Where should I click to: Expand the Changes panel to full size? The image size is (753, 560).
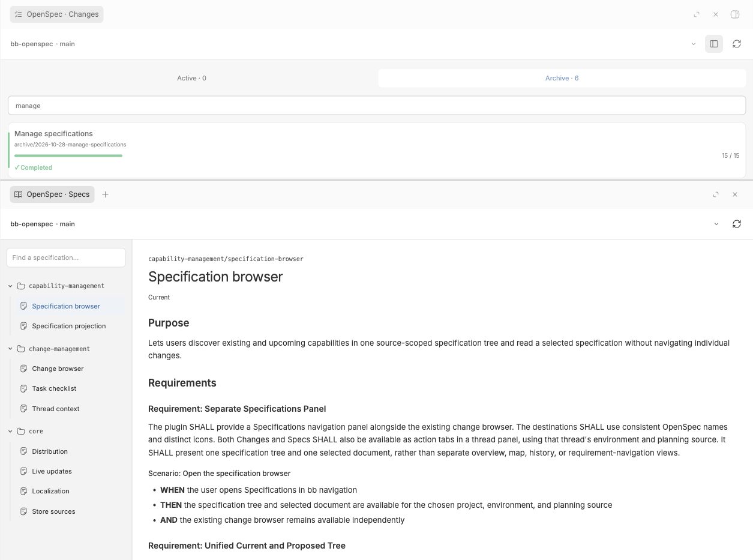tap(697, 14)
